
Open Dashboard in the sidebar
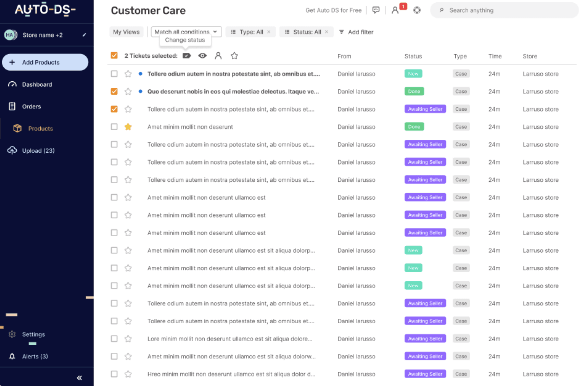pos(37,84)
